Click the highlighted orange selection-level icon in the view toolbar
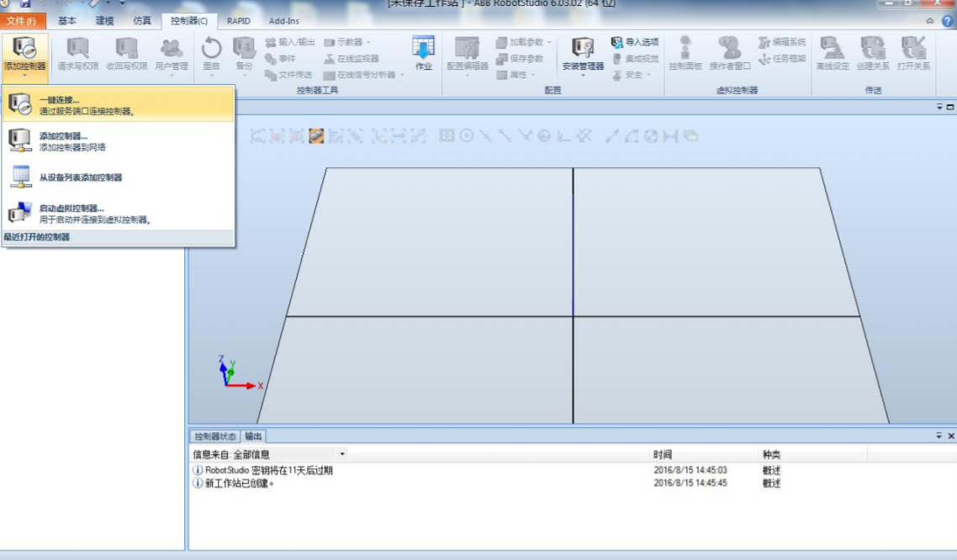The width and height of the screenshot is (957, 560). pos(316,136)
